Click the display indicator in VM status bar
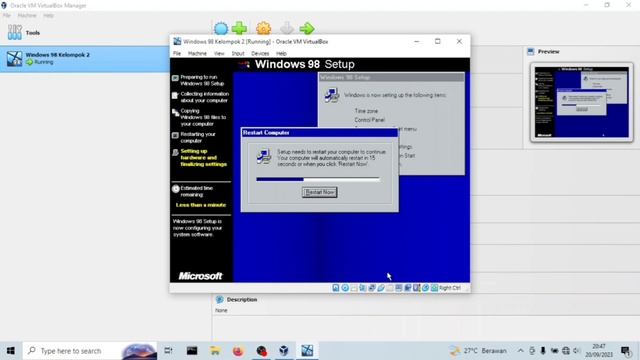Screen dimensions: 640x360 pyautogui.click(x=399, y=288)
